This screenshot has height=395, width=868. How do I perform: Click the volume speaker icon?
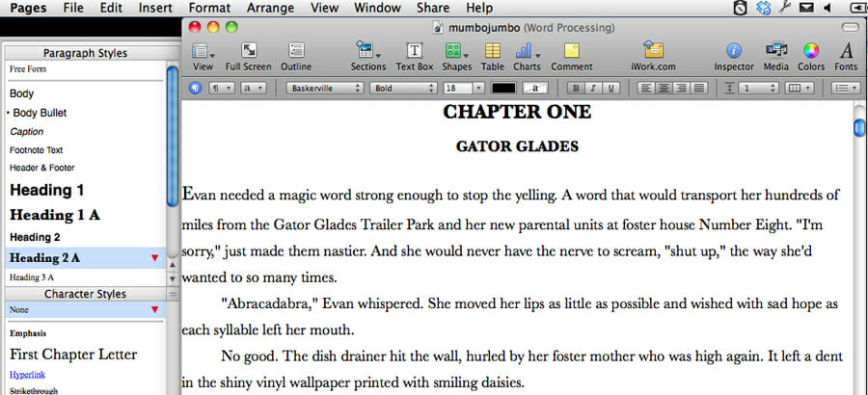point(828,9)
